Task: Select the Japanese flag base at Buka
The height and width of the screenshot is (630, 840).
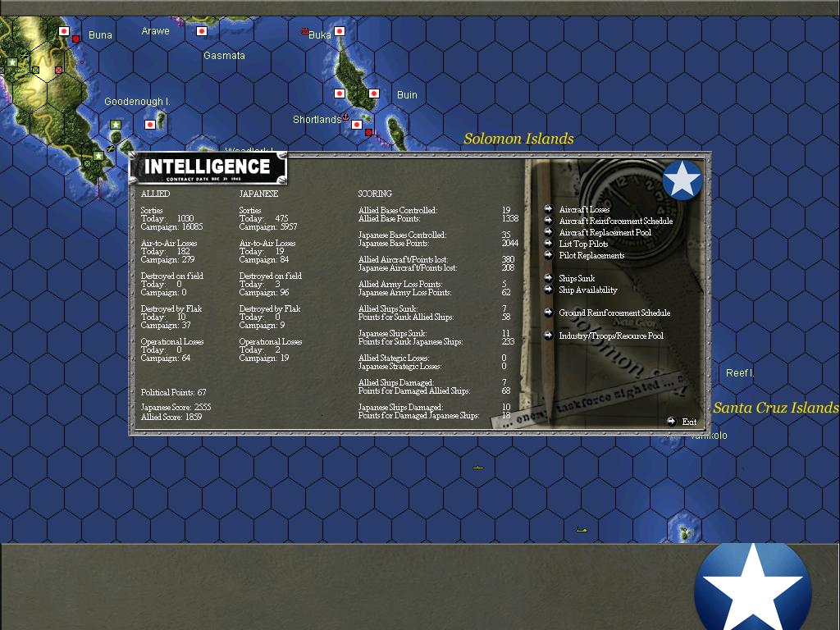Action: 340,31
